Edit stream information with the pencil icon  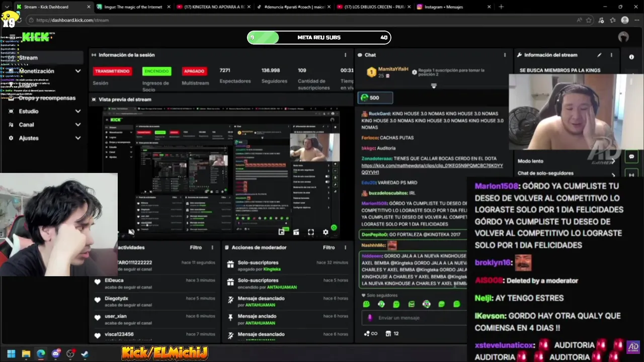point(599,55)
